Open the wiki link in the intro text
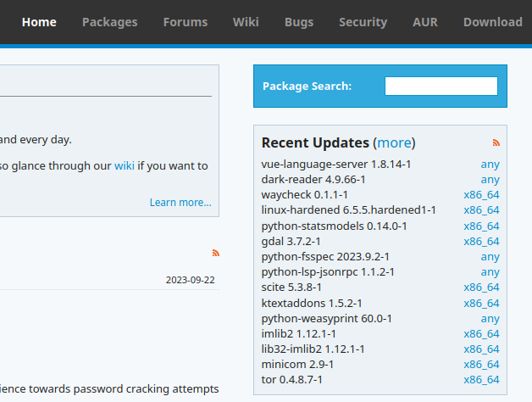The image size is (532, 402). click(125, 165)
